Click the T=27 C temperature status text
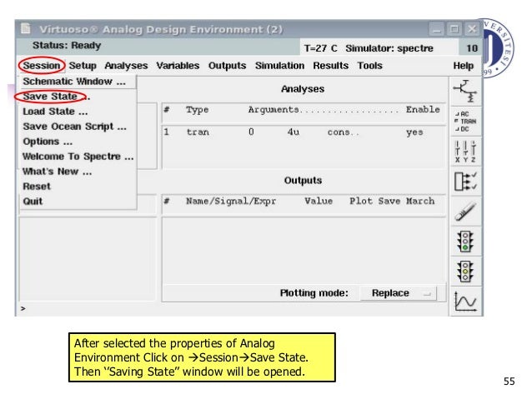Screen dimensions: 532x399 click(x=320, y=48)
